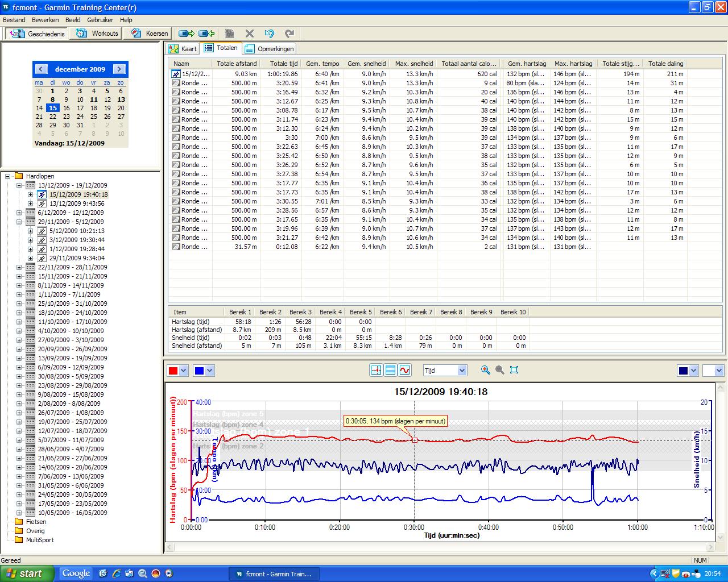Click the undo arrow toolbar icon

point(270,34)
